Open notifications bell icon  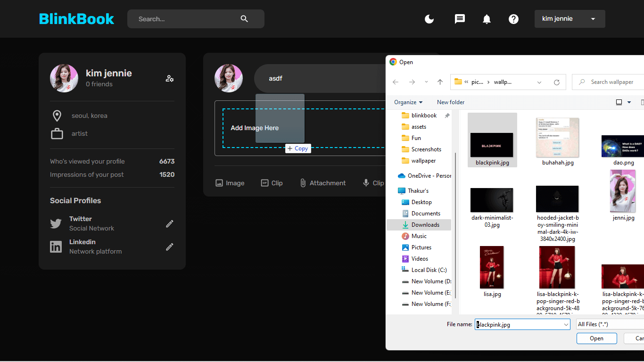pos(487,19)
